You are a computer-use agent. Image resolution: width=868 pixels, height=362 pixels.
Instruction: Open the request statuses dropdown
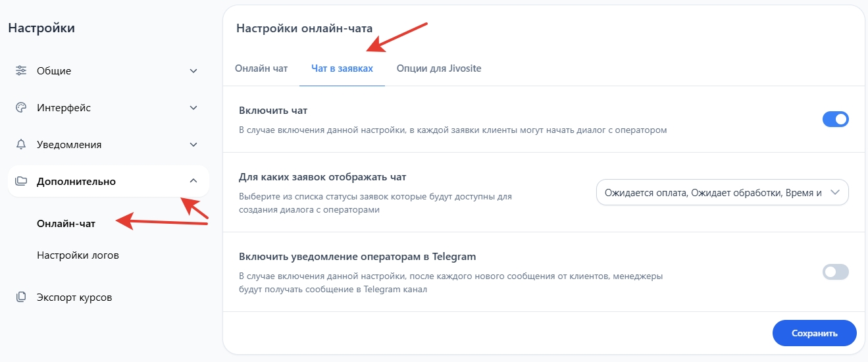(x=722, y=192)
